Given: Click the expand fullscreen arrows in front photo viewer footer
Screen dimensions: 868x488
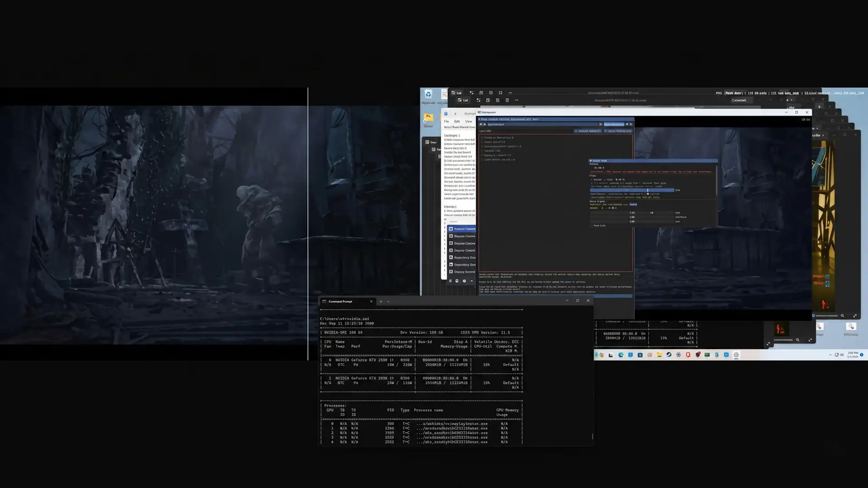Looking at the screenshot, I should click(855, 316).
